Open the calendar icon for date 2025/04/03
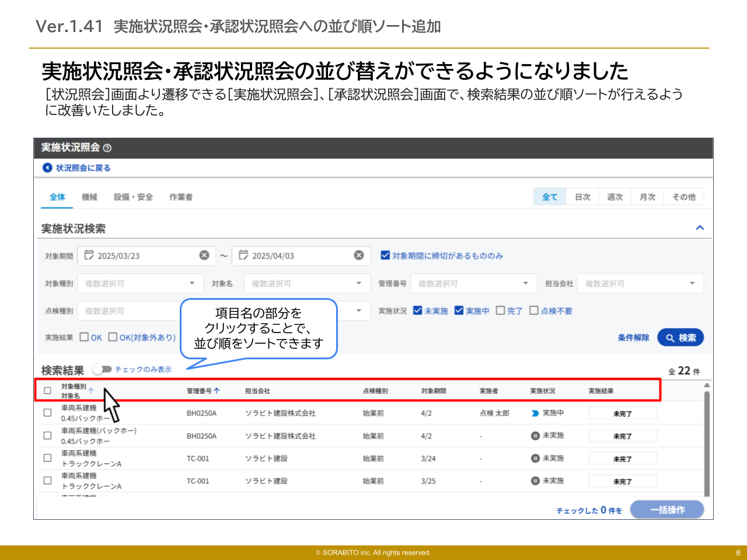 (x=245, y=255)
